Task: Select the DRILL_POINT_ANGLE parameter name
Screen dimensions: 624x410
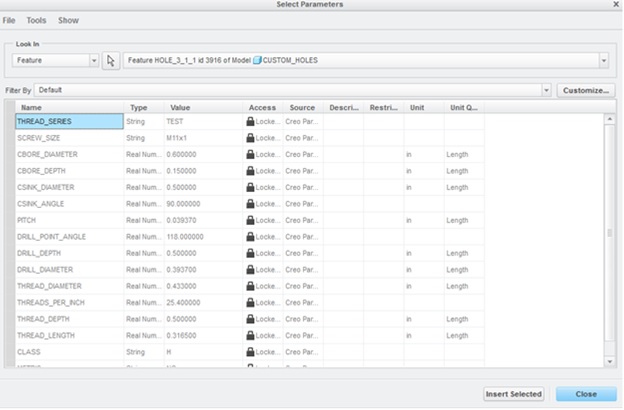Action: [x=51, y=237]
